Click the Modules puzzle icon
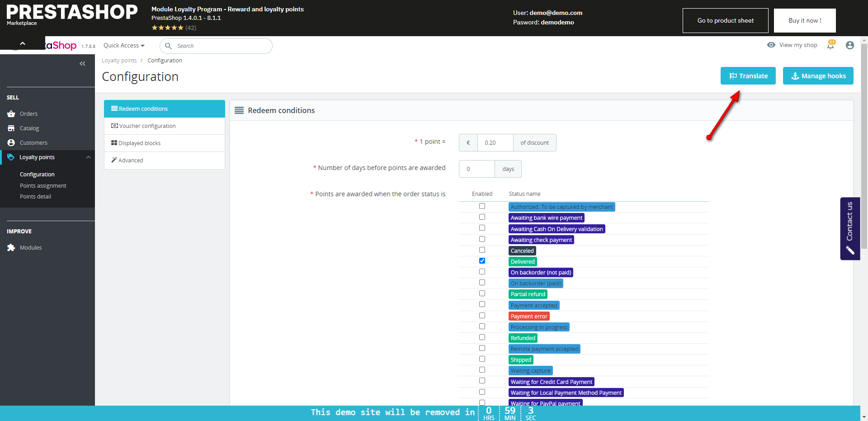Screen dimensions: 868x421 (11, 247)
